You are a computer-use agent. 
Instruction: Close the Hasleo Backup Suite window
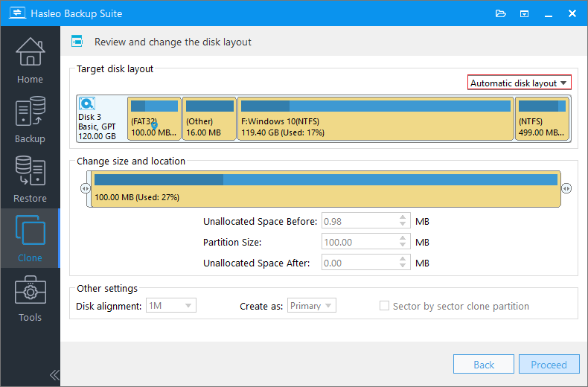tap(572, 14)
